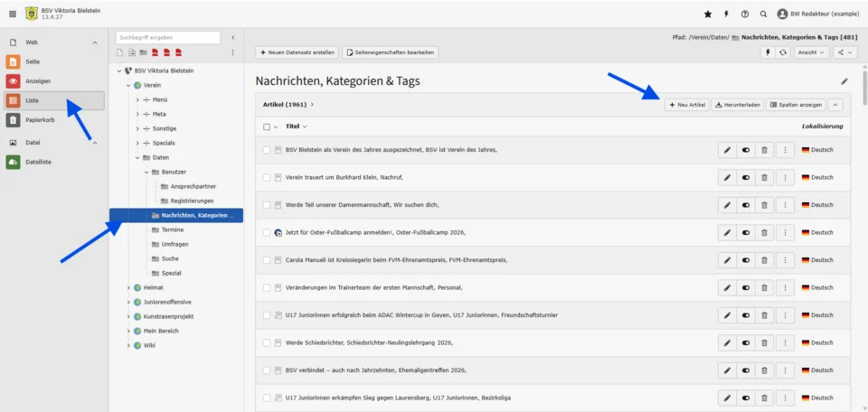The width and height of the screenshot is (868, 412).
Task: Click the reload icon in the doc header
Action: point(783,52)
